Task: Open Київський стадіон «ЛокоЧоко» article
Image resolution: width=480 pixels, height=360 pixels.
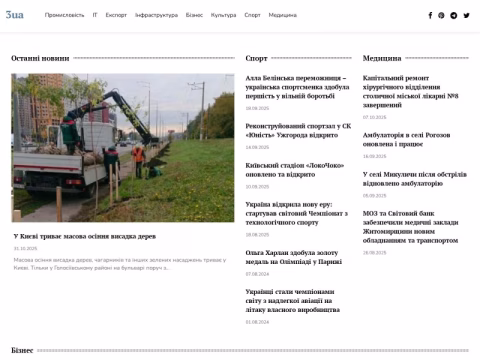Action: (x=295, y=170)
